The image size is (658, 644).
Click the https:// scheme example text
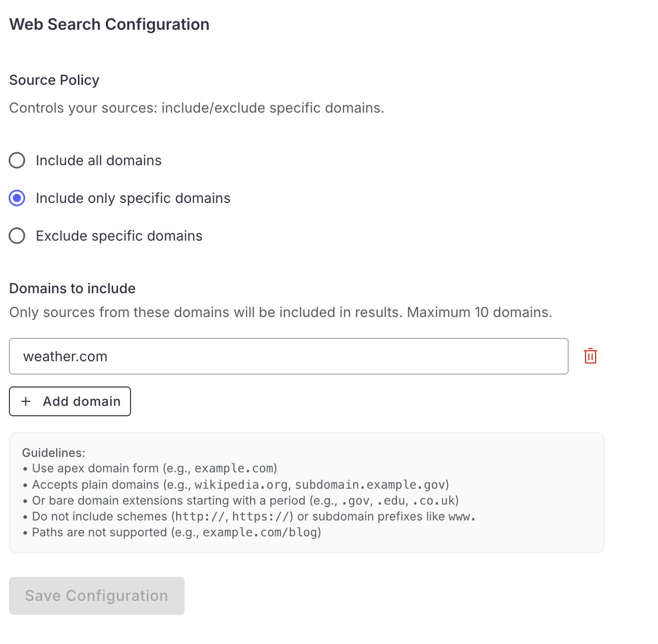click(261, 516)
